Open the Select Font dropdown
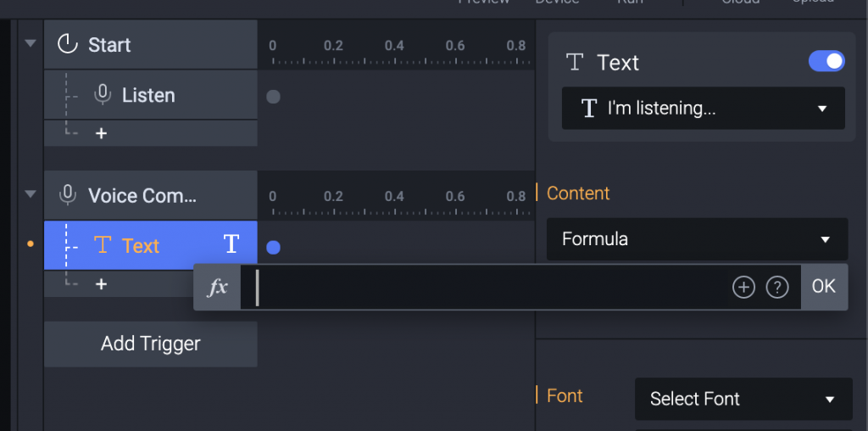The width and height of the screenshot is (868, 431). point(743,399)
